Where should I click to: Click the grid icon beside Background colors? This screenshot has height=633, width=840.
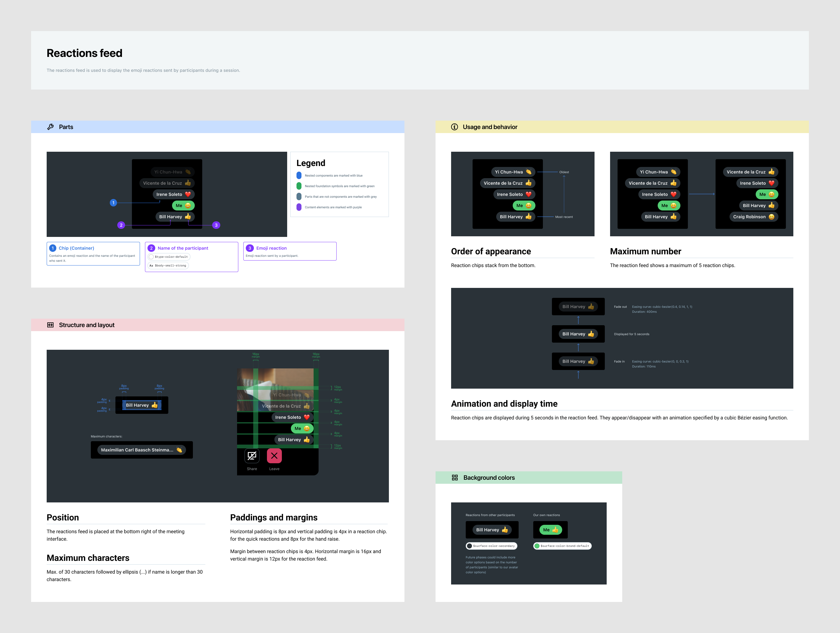455,478
